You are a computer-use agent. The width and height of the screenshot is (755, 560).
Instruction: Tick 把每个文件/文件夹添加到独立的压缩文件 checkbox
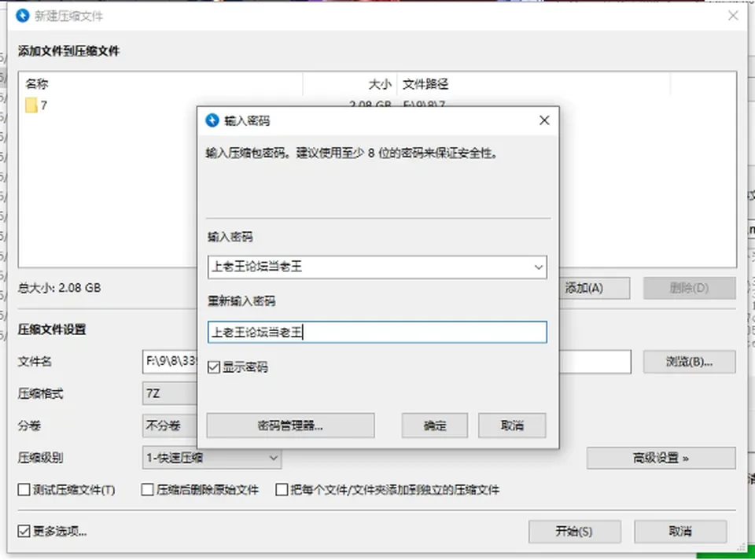[282, 490]
